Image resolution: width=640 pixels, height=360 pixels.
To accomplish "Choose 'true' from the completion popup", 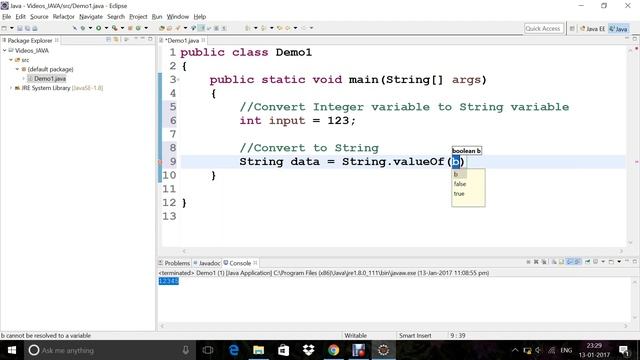I will point(459,194).
